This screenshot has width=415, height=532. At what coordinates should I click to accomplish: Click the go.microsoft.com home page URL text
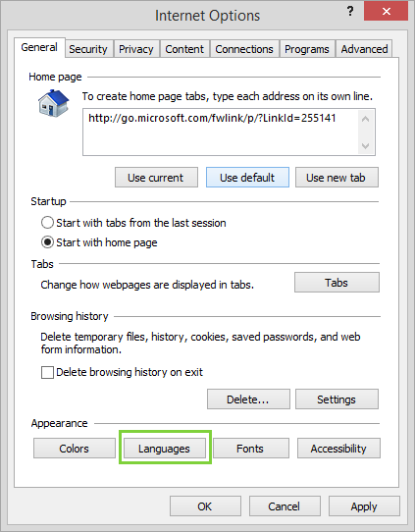[x=212, y=118]
